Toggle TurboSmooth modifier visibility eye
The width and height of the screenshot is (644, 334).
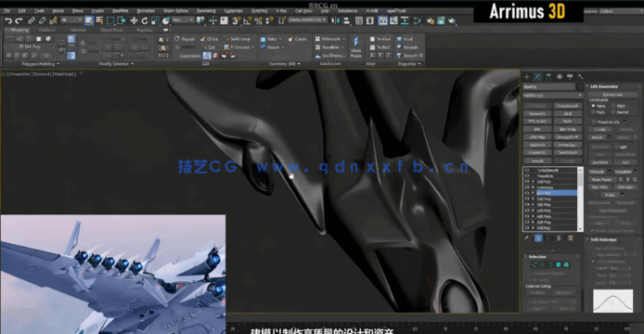(527, 170)
